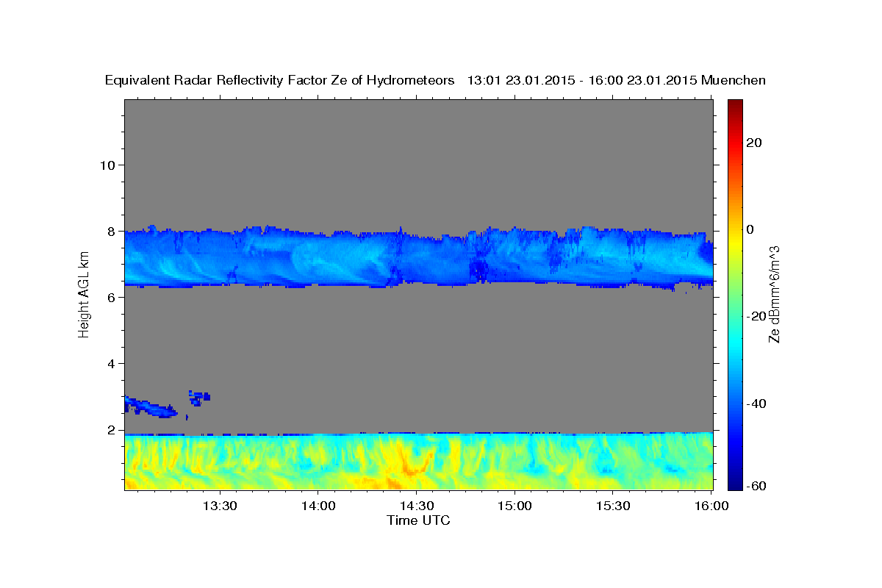Click the 14:30 time tick label
This screenshot has height=588, width=882.
[x=417, y=506]
